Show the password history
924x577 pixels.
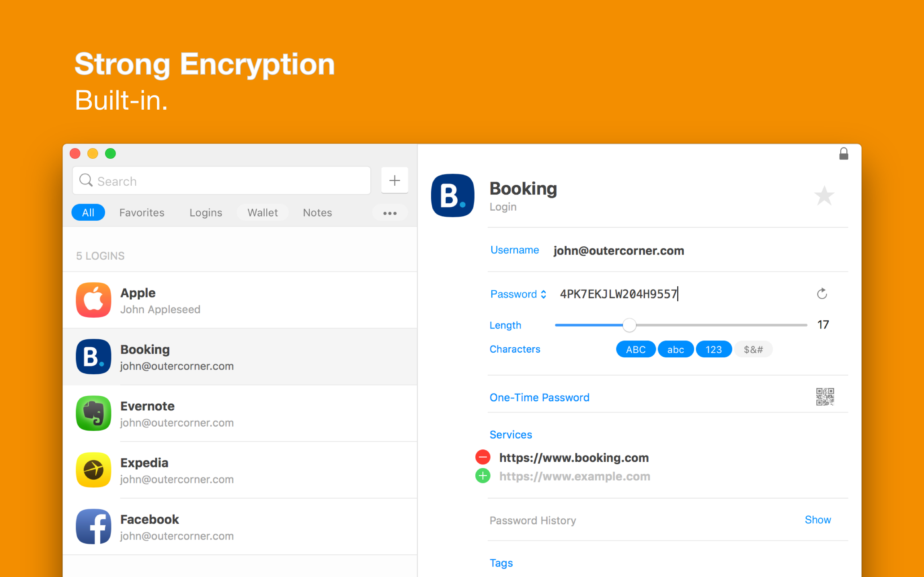pos(818,520)
